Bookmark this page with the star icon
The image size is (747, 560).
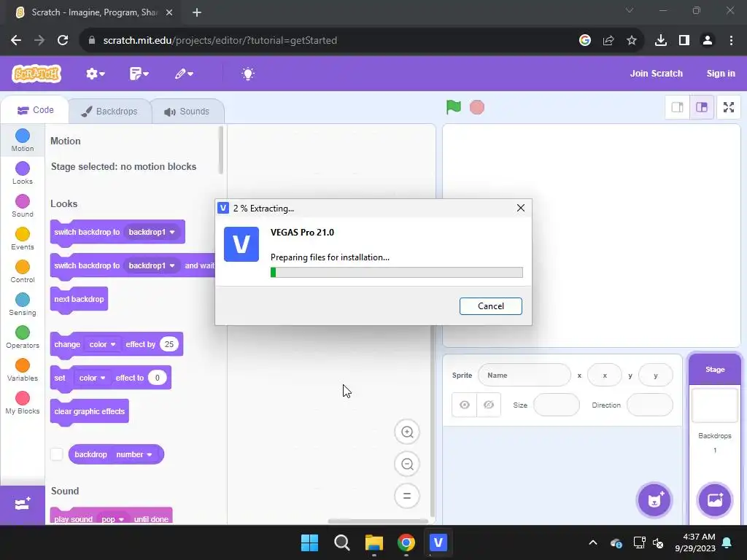[632, 41]
